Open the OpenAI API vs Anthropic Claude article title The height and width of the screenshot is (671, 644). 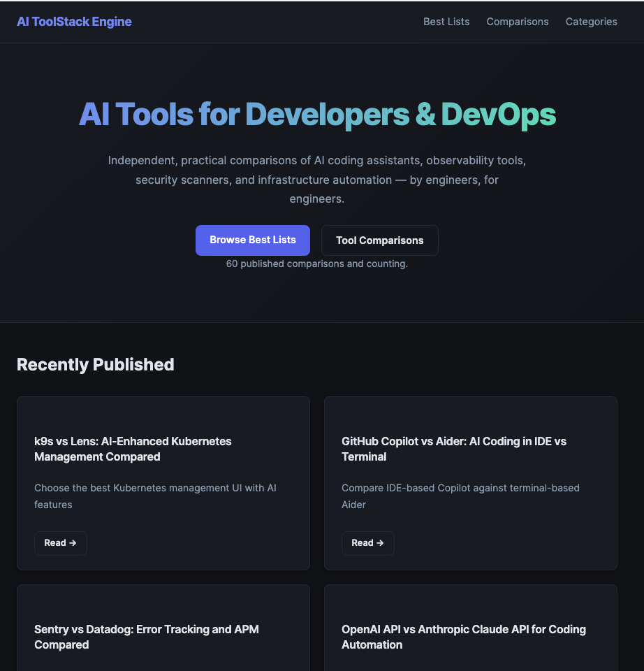(x=464, y=637)
